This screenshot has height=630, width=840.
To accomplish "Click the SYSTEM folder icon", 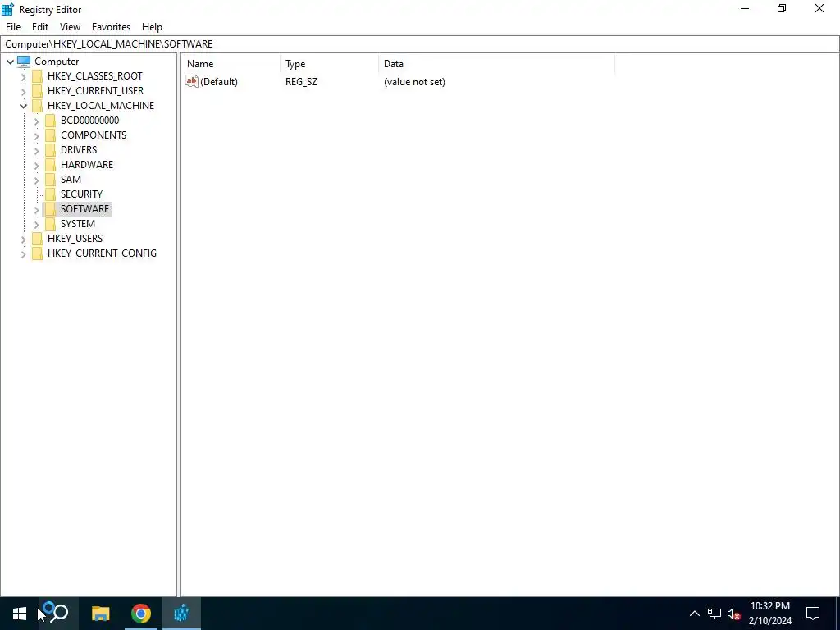I will tap(50, 223).
